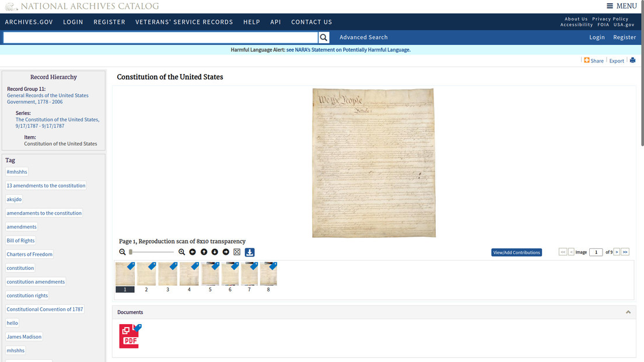Open the Bill of Rights tag
Screen dimensions: 644x362
(20, 241)
